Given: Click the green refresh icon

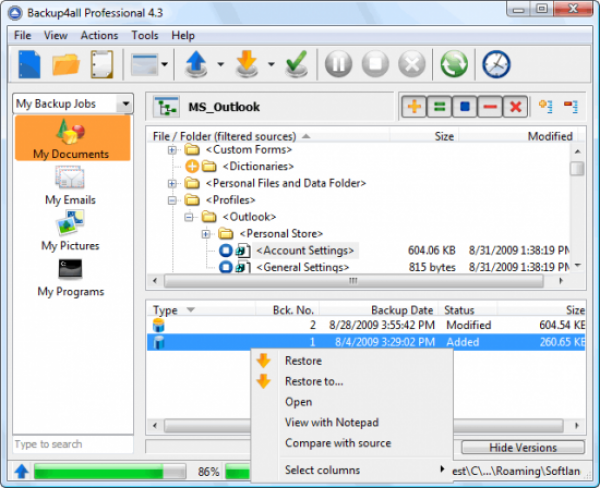Looking at the screenshot, I should click(453, 66).
